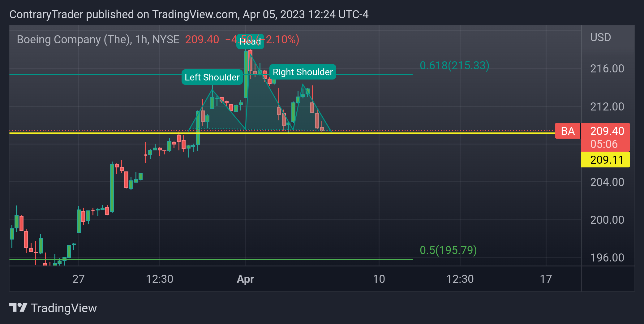This screenshot has height=324, width=644.
Task: Click the TradingView wordmark text
Action: pos(64,308)
